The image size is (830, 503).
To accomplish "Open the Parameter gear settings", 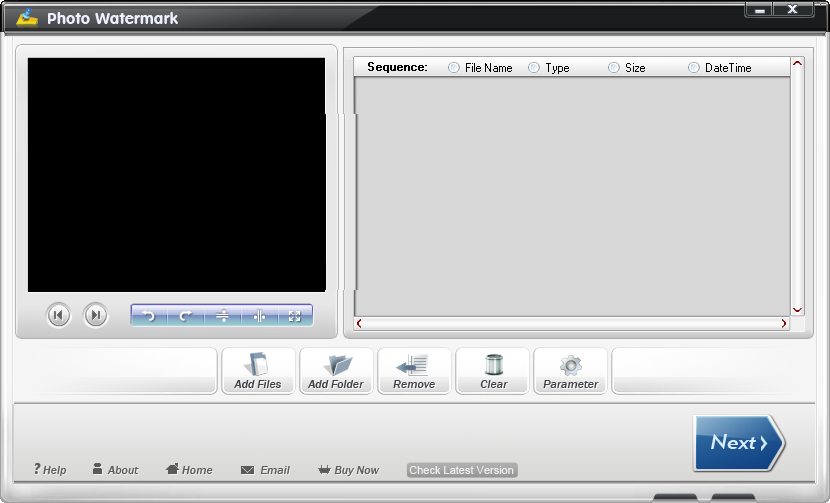I will coord(570,371).
